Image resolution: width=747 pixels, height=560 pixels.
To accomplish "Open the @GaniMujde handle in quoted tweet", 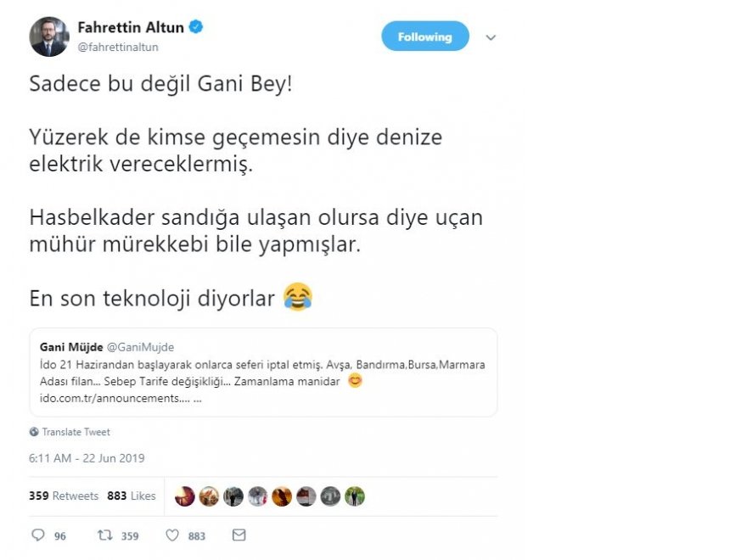I will 141,347.
